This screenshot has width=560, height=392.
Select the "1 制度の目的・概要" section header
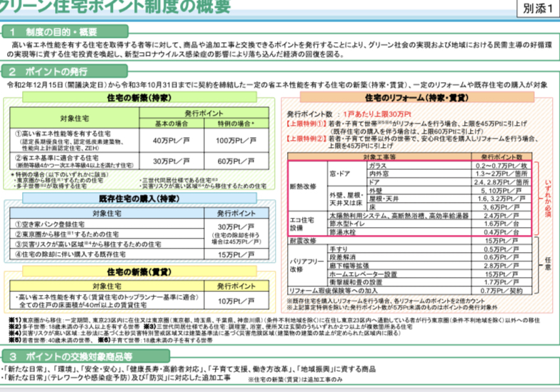click(66, 31)
